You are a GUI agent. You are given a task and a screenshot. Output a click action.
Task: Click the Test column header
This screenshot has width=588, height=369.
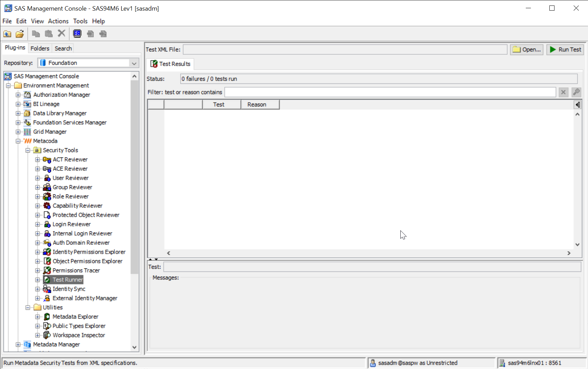coord(222,105)
